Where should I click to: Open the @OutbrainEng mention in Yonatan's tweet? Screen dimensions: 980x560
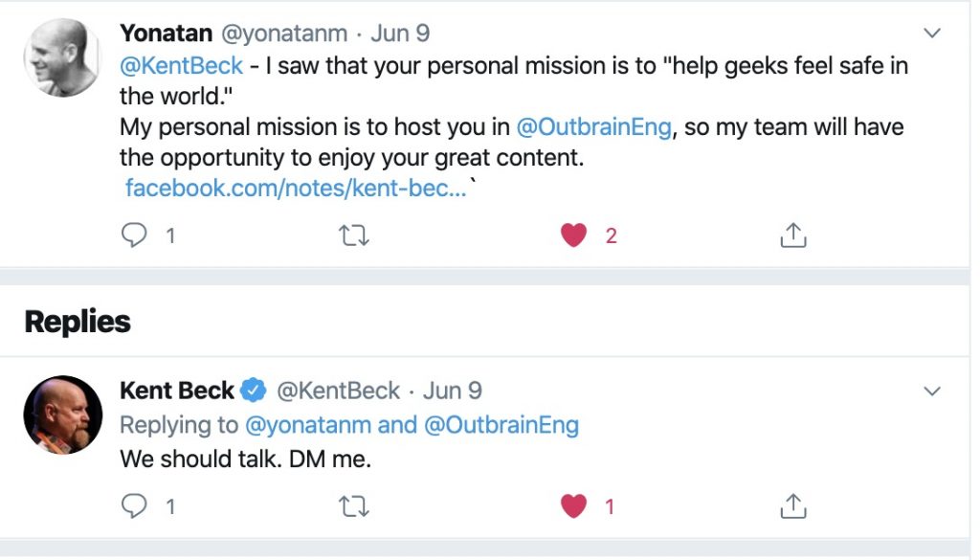593,127
